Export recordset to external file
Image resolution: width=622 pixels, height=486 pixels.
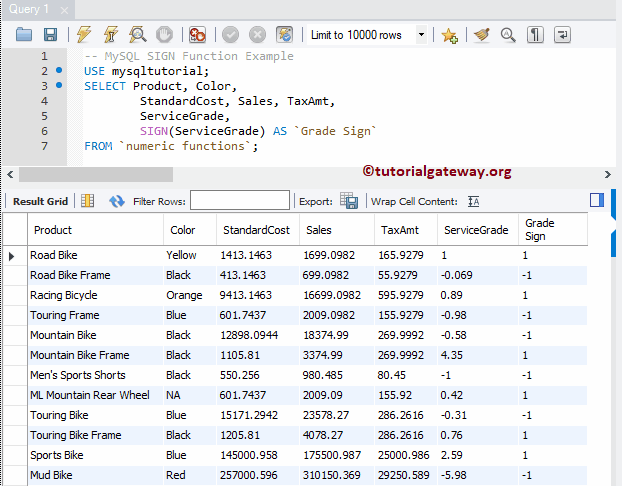point(349,201)
